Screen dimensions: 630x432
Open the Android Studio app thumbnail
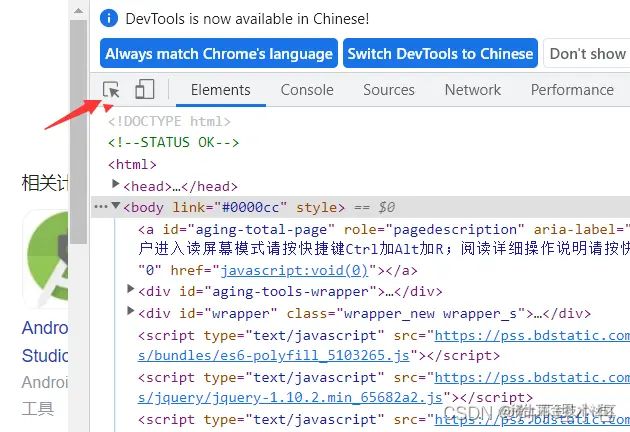[x=45, y=259]
